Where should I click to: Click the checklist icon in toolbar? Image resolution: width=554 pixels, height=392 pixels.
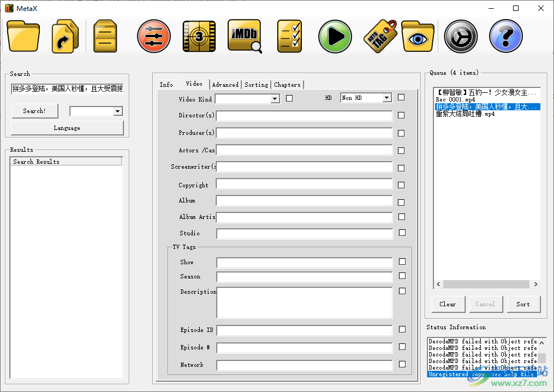[x=289, y=36]
